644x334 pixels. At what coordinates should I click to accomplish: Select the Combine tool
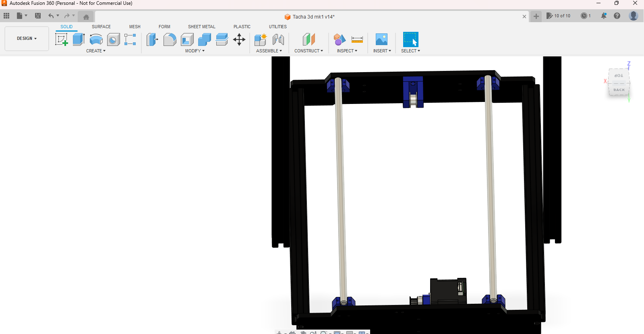[x=205, y=39]
